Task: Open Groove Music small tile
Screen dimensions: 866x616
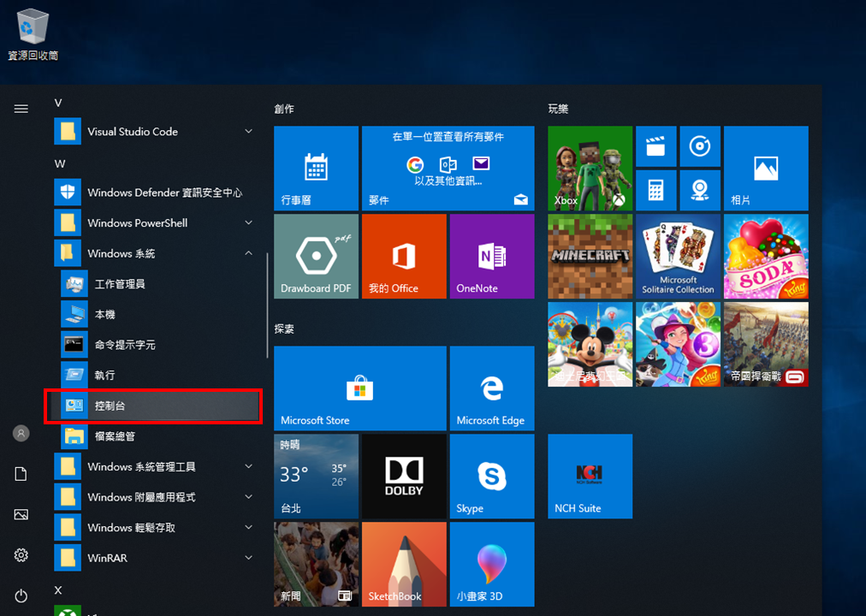Action: click(700, 146)
